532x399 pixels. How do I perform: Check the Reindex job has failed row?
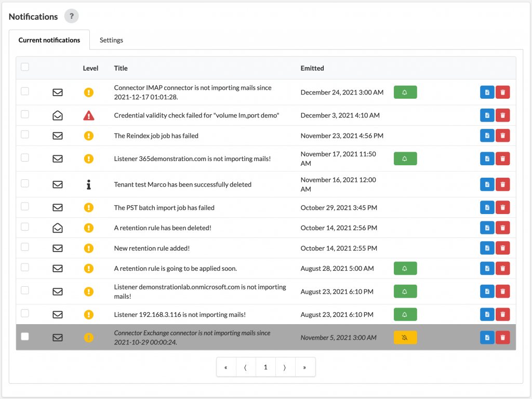pyautogui.click(x=25, y=135)
